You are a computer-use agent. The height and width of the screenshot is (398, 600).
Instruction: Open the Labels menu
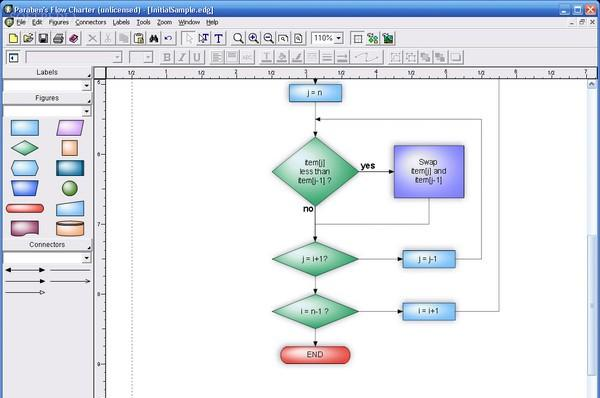(121, 22)
